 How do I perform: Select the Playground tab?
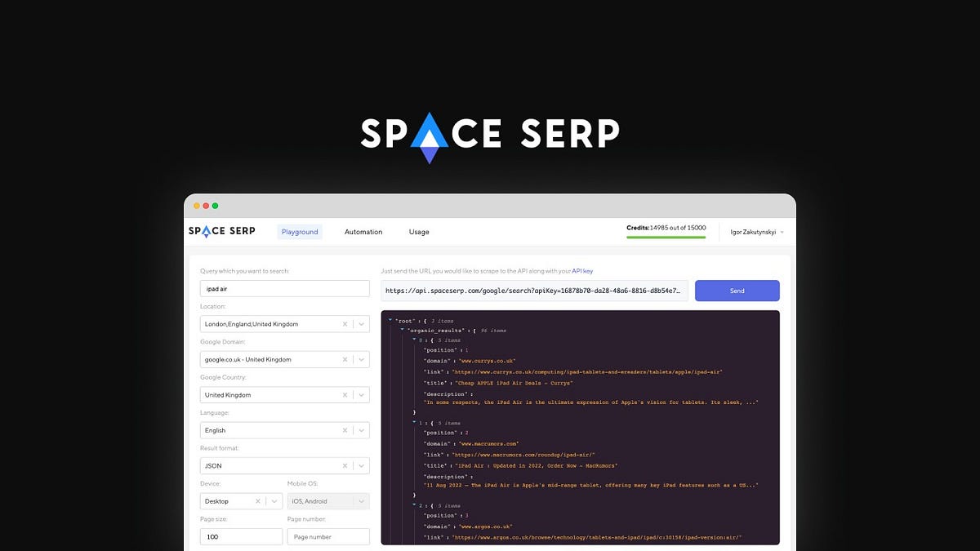pos(300,232)
